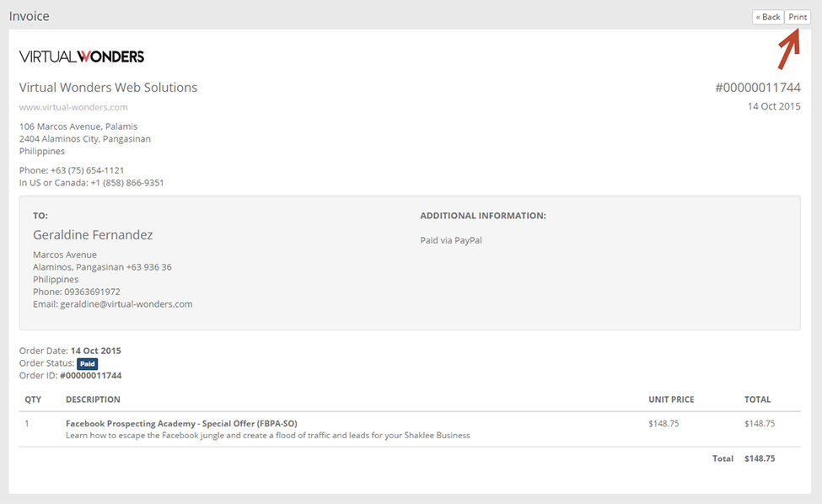Screen dimensions: 822x504
Task: Click the Facebook Prospecting Academy item title
Action: tap(181, 423)
